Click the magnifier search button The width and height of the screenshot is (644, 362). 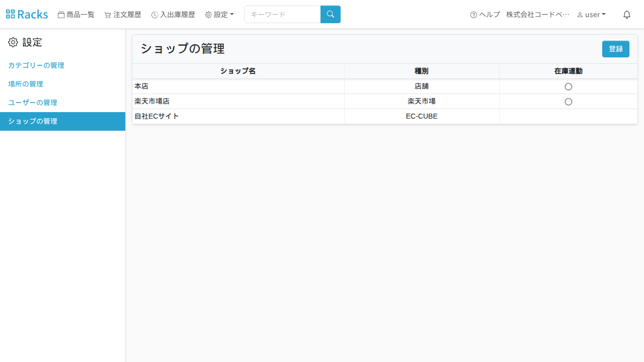(331, 14)
